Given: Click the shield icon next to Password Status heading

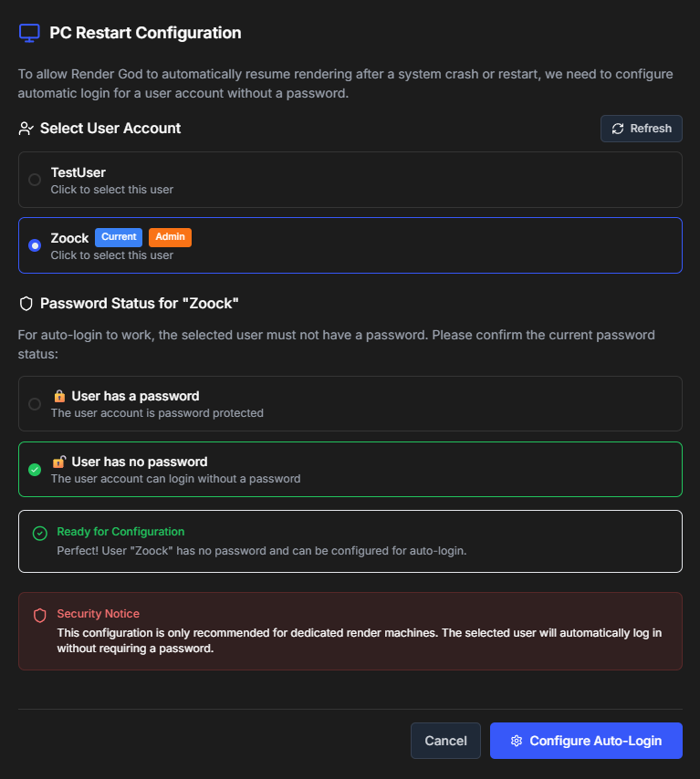Looking at the screenshot, I should 25,303.
